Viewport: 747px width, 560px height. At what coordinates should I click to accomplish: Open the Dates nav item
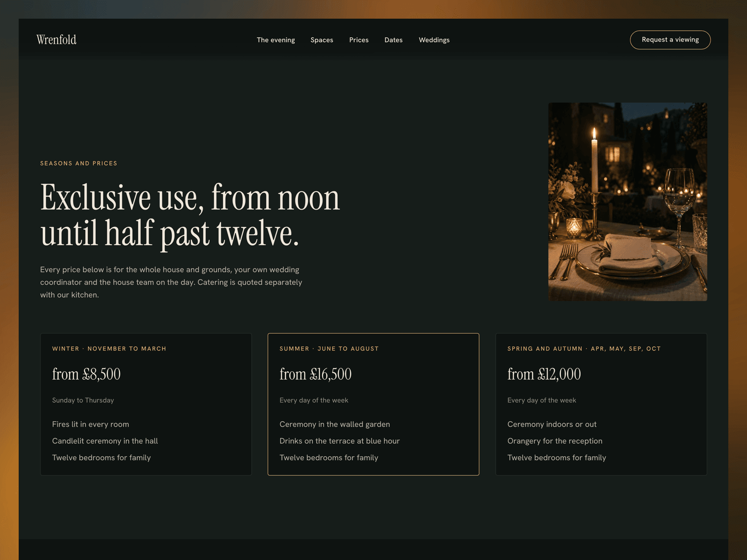394,40
